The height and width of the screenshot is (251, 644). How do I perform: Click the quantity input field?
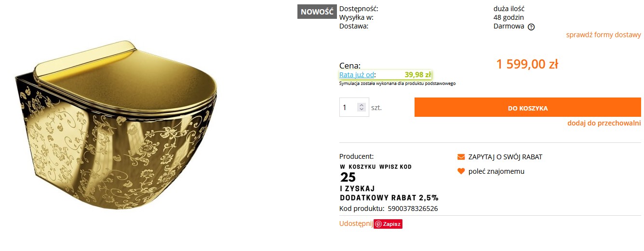349,107
